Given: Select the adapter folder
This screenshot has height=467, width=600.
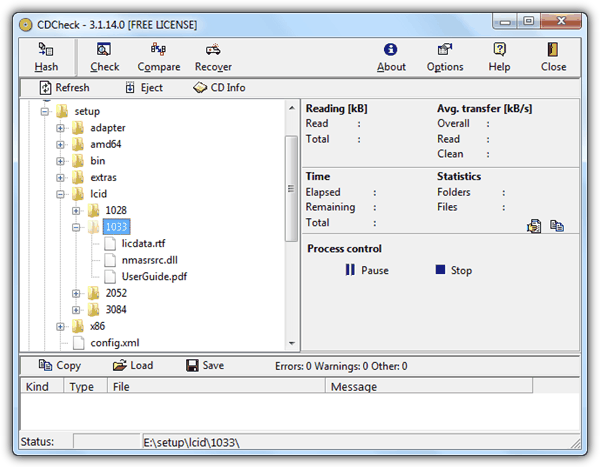Looking at the screenshot, I should (x=108, y=128).
